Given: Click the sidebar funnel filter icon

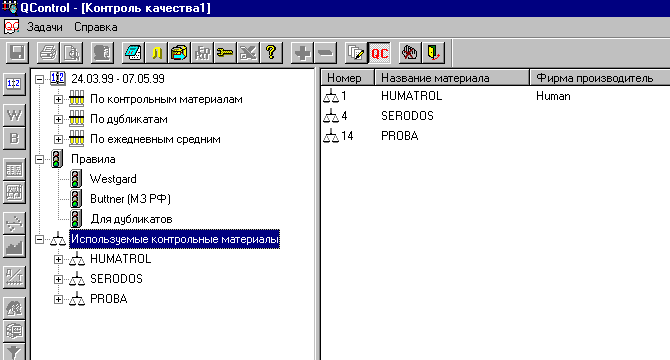Looking at the screenshot, I should [x=14, y=352].
